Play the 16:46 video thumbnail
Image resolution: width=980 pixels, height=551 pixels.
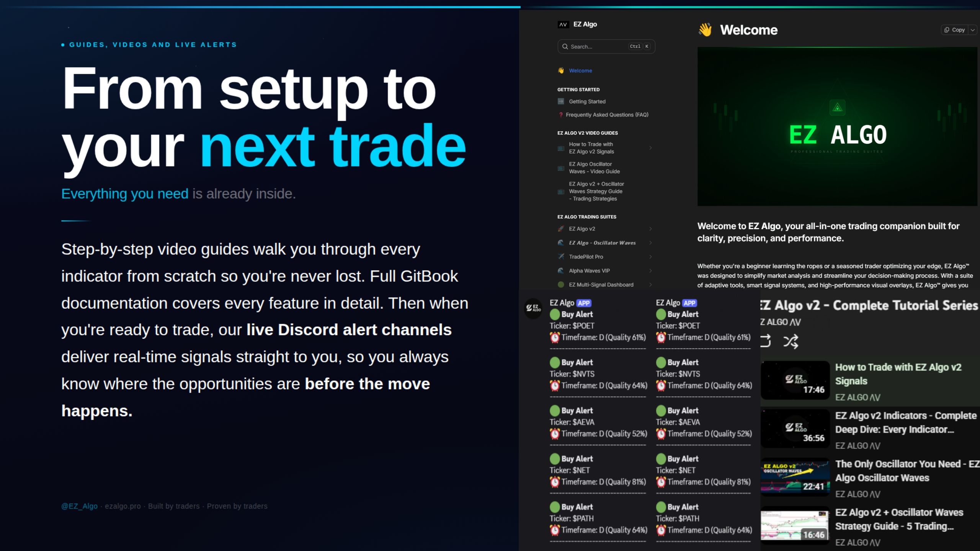pos(795,525)
